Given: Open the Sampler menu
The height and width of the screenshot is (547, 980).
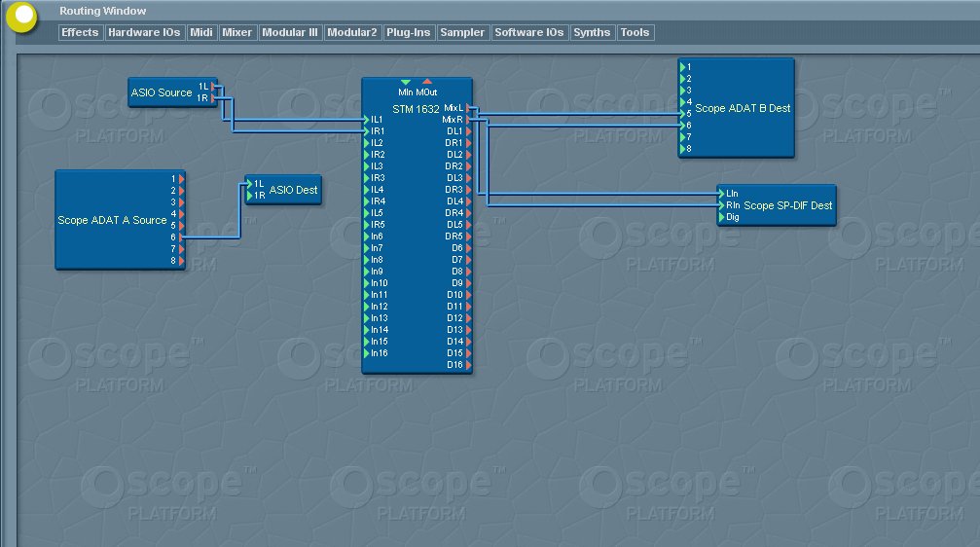Looking at the screenshot, I should coord(462,32).
